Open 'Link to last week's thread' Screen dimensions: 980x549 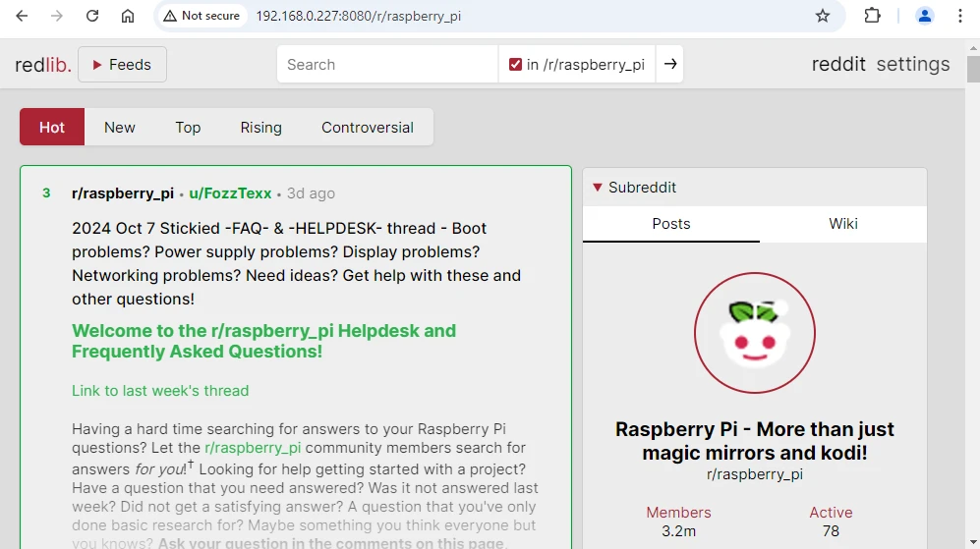[x=160, y=391]
